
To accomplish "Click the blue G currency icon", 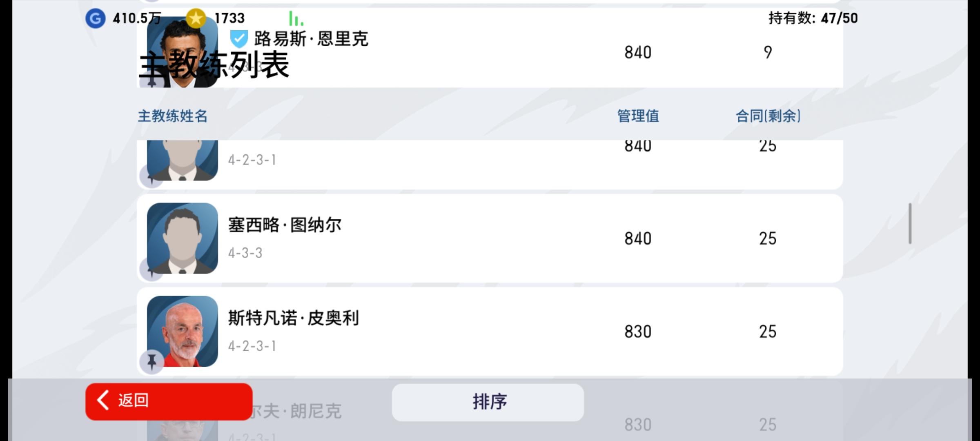I will click(x=95, y=18).
